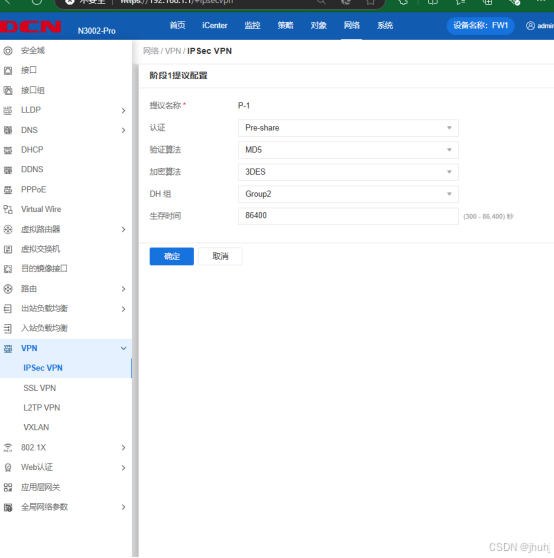Click the 全局网络参数 global network parameters icon
The width and height of the screenshot is (554, 558).
pyautogui.click(x=8, y=507)
